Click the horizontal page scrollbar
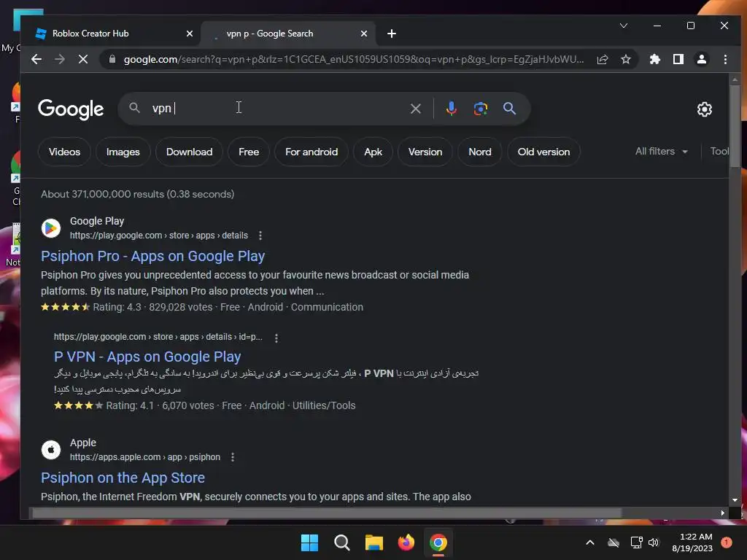This screenshot has width=747, height=560. (327, 513)
